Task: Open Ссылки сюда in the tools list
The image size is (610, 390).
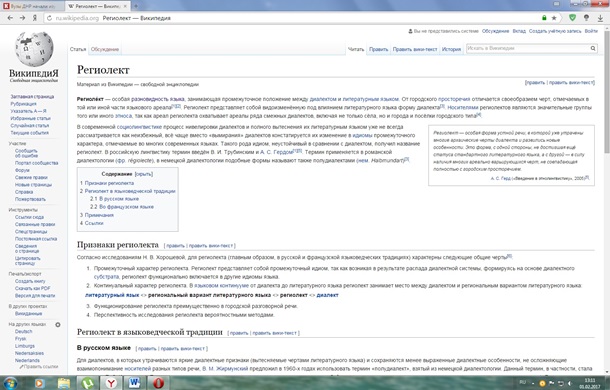Action: 30,217
